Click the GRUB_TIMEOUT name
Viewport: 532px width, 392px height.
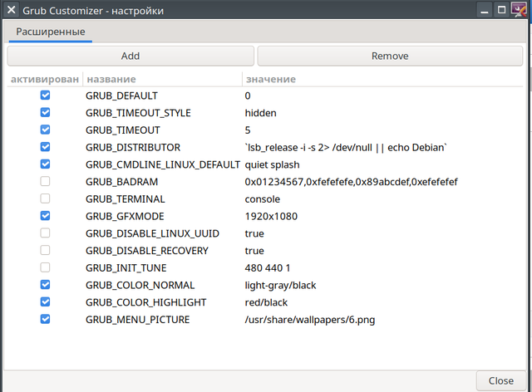[x=123, y=130]
